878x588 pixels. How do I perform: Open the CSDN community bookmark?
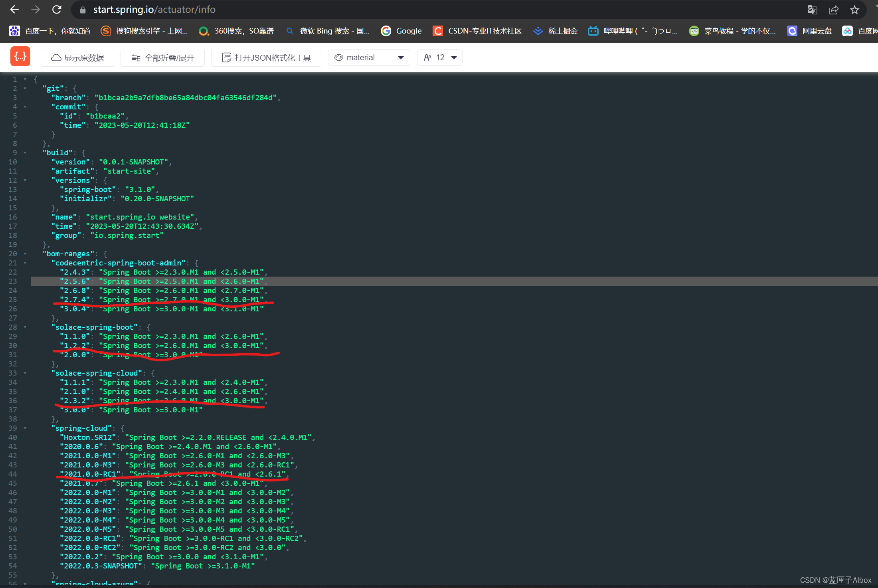[x=477, y=31]
